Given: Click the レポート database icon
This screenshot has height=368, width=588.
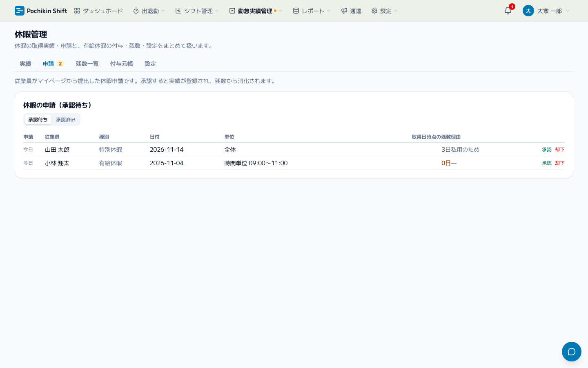Looking at the screenshot, I should 296,11.
